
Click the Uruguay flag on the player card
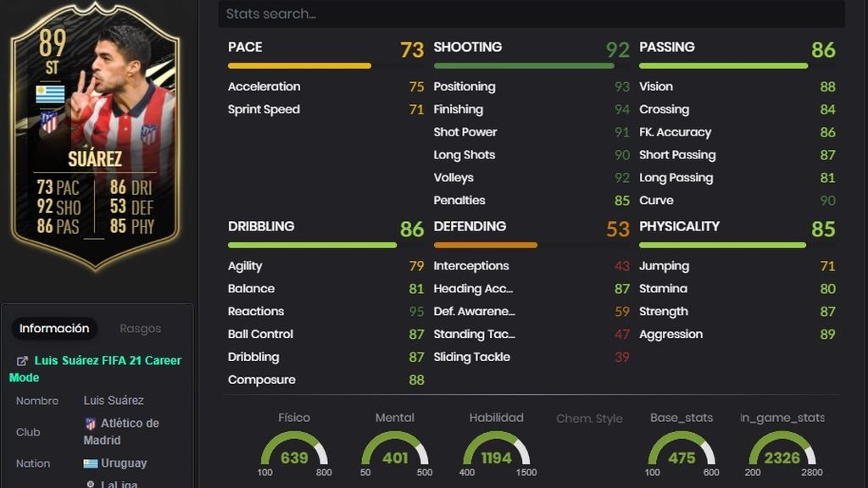[50, 94]
